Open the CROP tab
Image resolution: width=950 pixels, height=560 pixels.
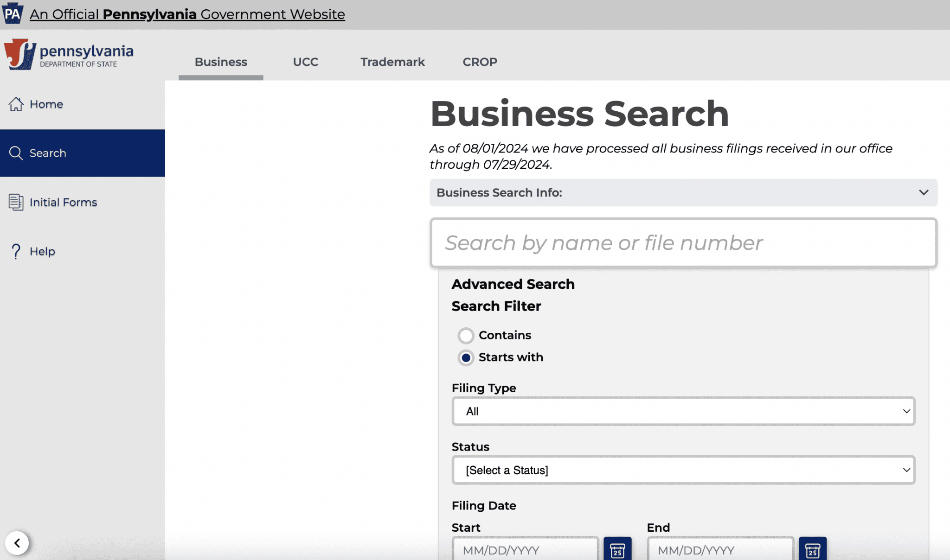(480, 62)
